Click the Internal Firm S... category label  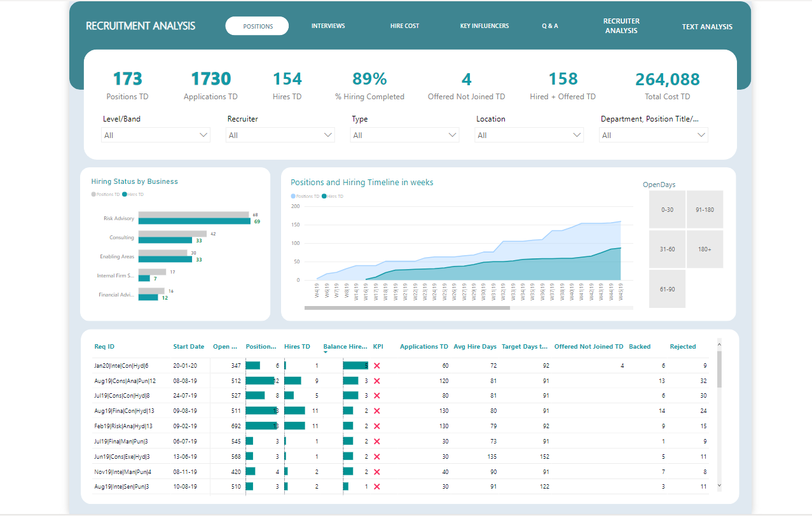116,276
